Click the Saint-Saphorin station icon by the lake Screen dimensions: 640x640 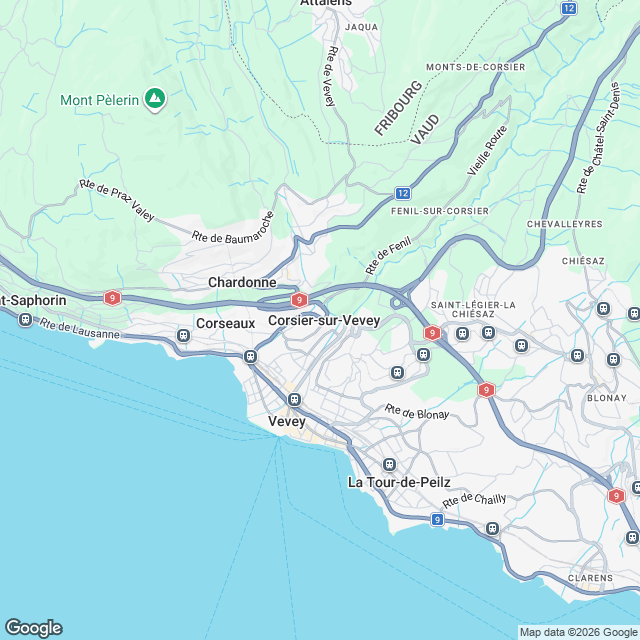pos(25,319)
